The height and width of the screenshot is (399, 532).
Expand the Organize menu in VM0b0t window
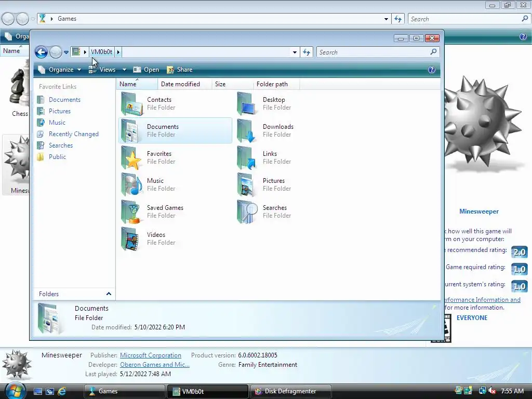tap(60, 70)
